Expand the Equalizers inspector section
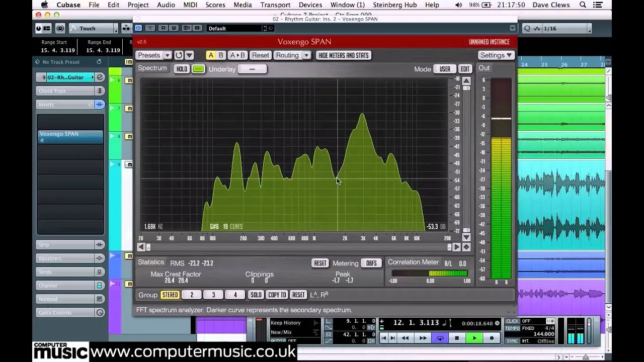644x362 pixels. tap(70, 258)
